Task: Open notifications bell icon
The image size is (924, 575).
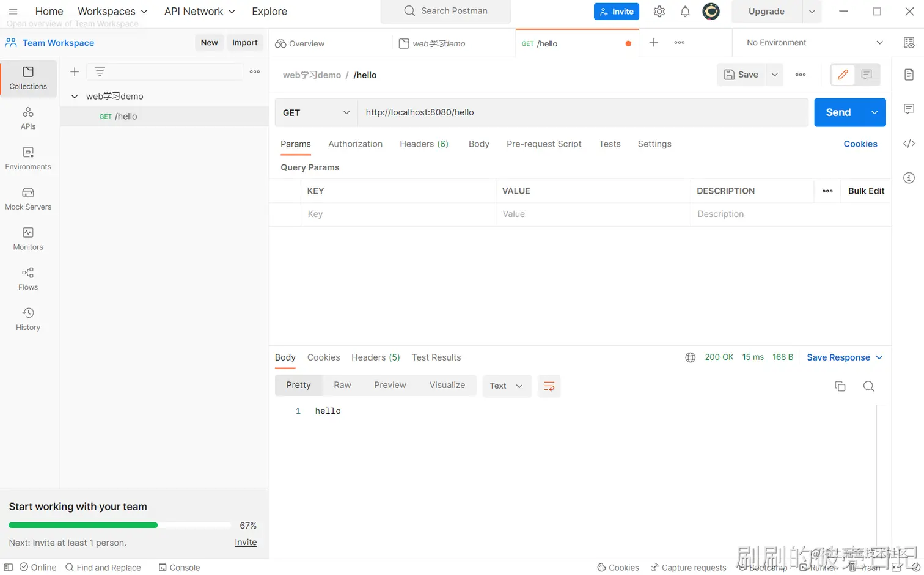Action: [x=685, y=12]
